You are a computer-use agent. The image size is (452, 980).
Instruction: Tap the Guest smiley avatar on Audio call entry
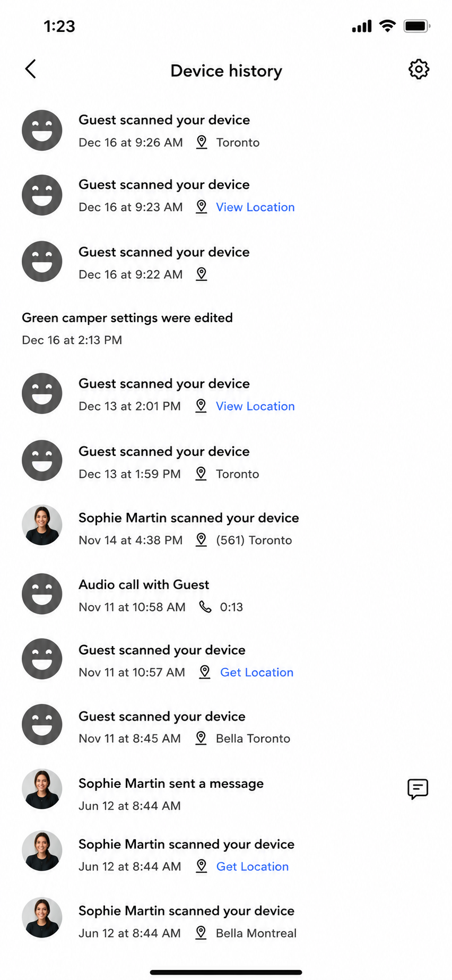coord(42,594)
